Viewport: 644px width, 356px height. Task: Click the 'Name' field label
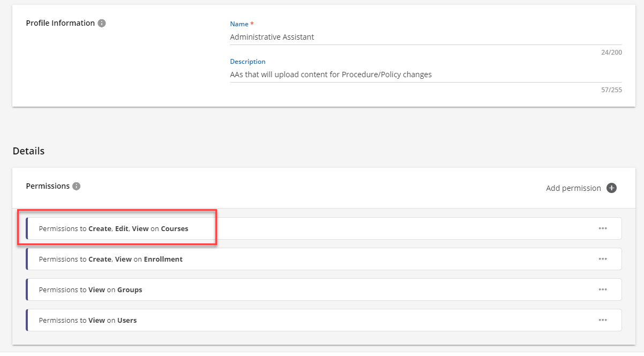tap(239, 24)
